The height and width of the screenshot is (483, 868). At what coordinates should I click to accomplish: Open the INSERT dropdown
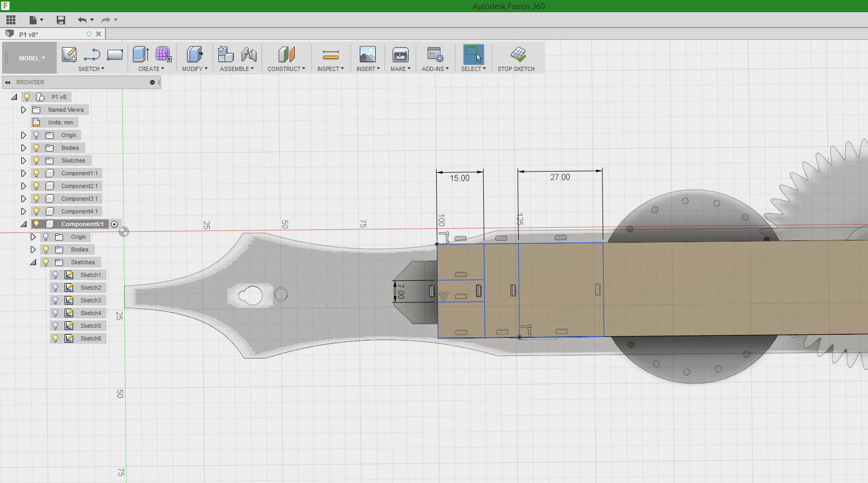click(368, 69)
